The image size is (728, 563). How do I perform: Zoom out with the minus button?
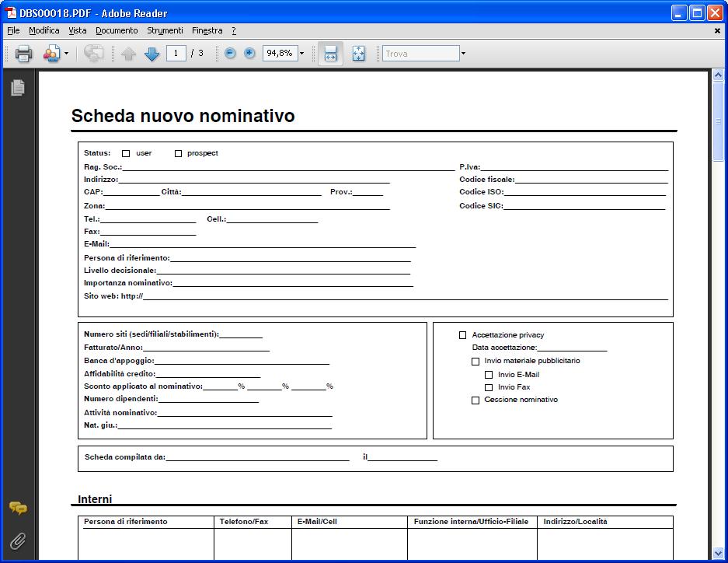tap(230, 54)
